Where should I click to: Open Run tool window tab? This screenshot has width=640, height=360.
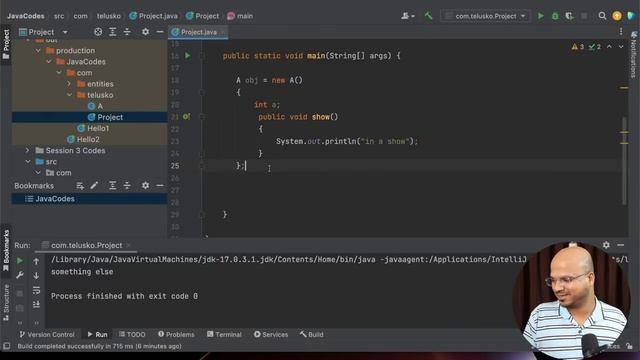click(x=97, y=334)
